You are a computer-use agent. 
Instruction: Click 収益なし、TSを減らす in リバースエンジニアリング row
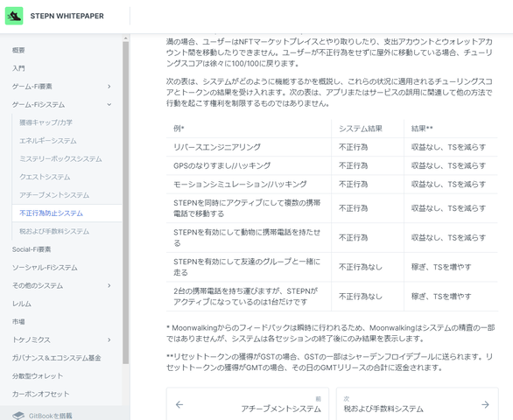448,147
